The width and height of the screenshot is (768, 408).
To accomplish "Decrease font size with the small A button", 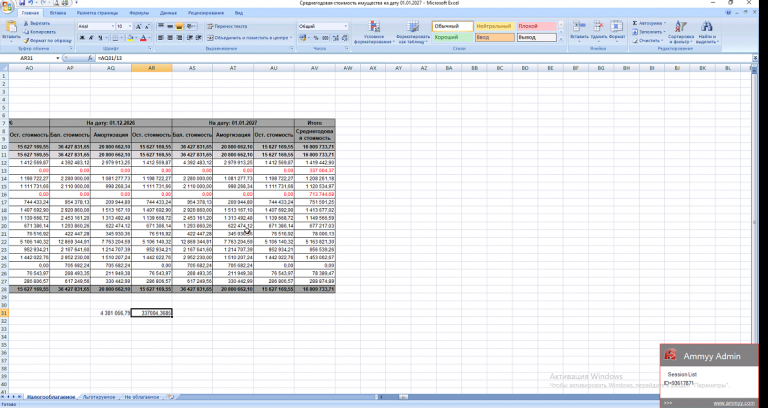I will 146,26.
